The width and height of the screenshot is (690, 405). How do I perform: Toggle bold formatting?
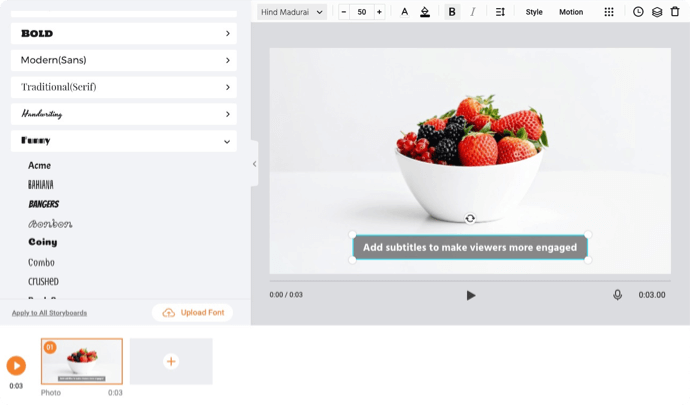(x=452, y=12)
